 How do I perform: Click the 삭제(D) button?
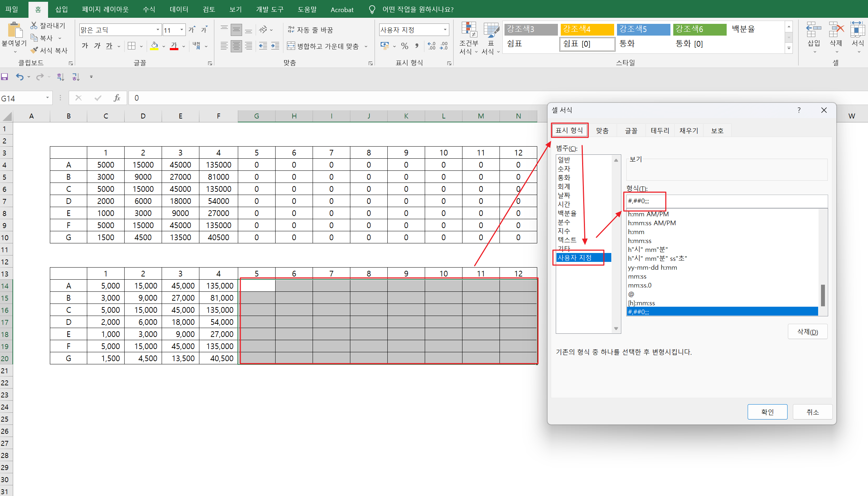click(807, 332)
